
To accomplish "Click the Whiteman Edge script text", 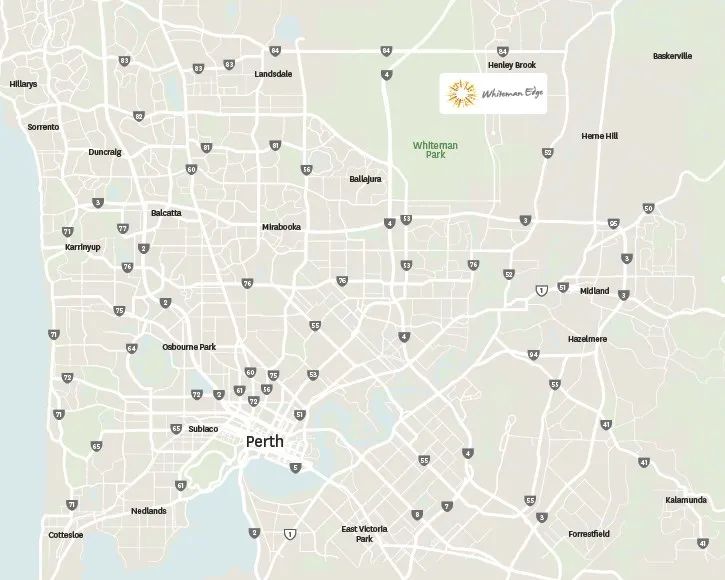I will pyautogui.click(x=512, y=93).
